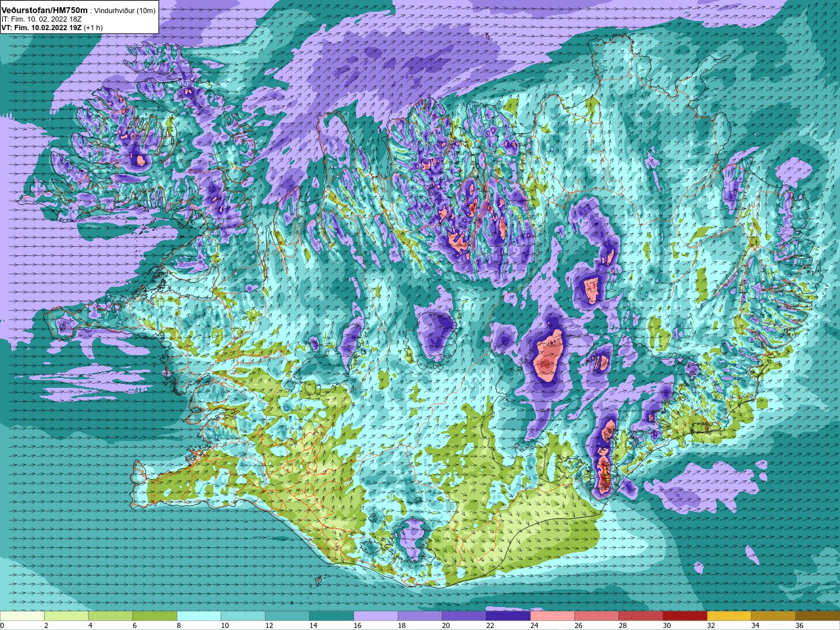840x630 pixels.
Task: Click the pale yellow 0–2 legend swatch
Action: (x=22, y=616)
